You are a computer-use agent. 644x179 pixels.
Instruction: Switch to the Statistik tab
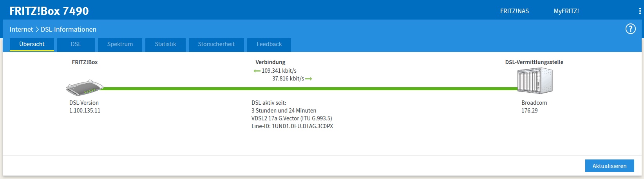(x=165, y=45)
